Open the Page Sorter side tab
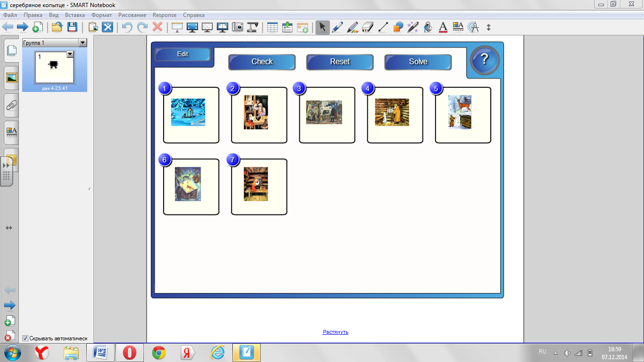 pos(11,50)
